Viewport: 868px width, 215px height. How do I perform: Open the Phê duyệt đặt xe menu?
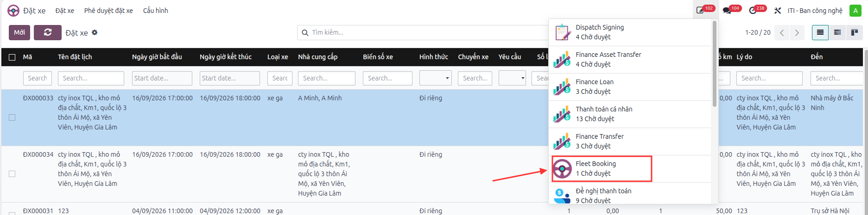tap(108, 11)
